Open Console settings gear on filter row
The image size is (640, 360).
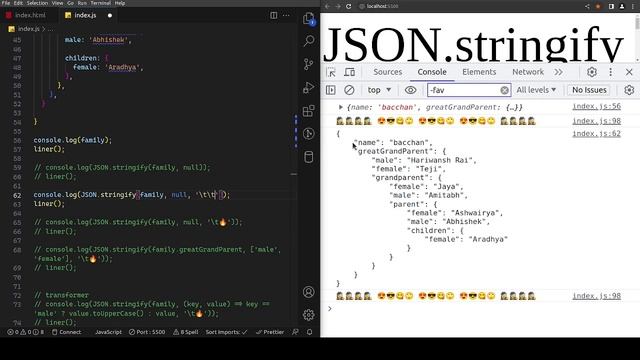629,90
